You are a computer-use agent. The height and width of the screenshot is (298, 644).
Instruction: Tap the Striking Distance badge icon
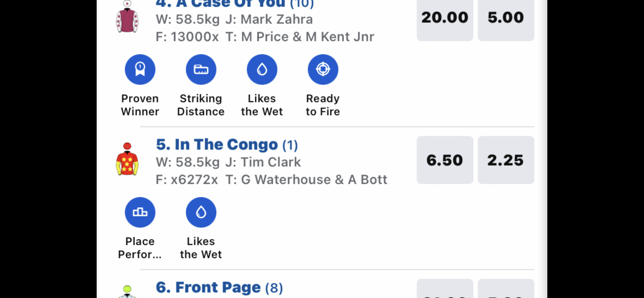pyautogui.click(x=201, y=69)
